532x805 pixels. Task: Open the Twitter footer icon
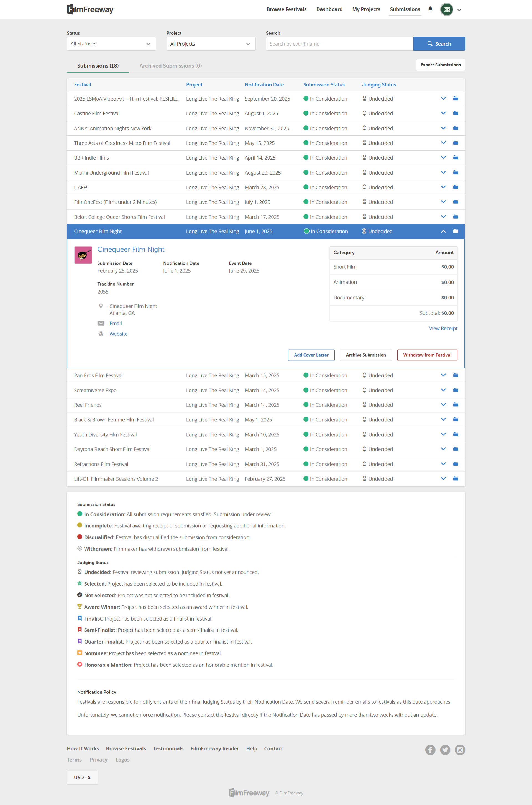[445, 750]
